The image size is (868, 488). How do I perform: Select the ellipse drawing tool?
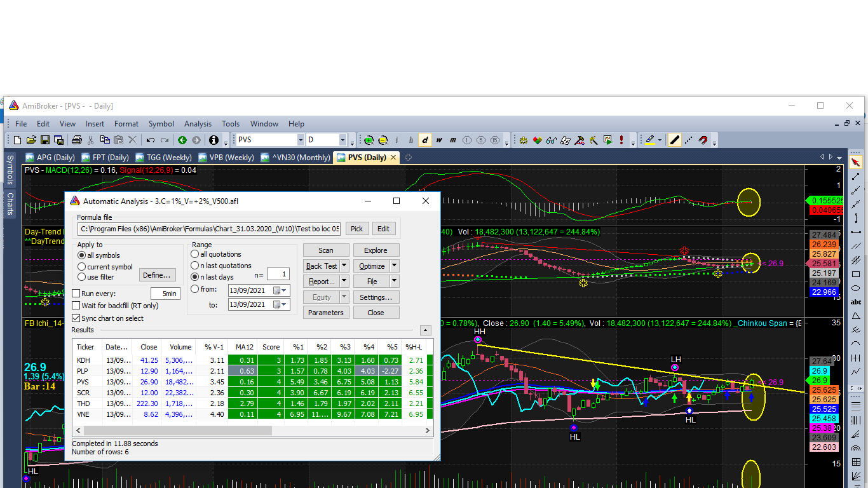coord(855,288)
